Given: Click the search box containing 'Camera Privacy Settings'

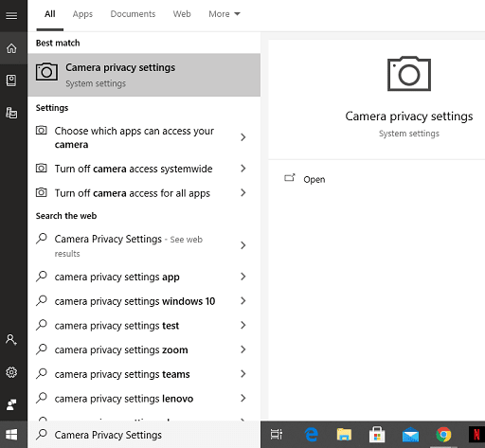Looking at the screenshot, I should (144, 435).
